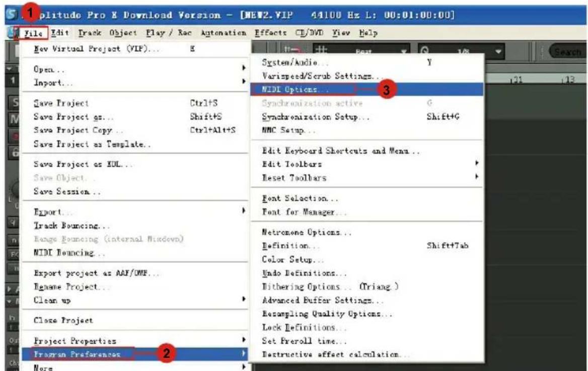Select Close Project
588x371 pixels.
[x=135, y=320]
